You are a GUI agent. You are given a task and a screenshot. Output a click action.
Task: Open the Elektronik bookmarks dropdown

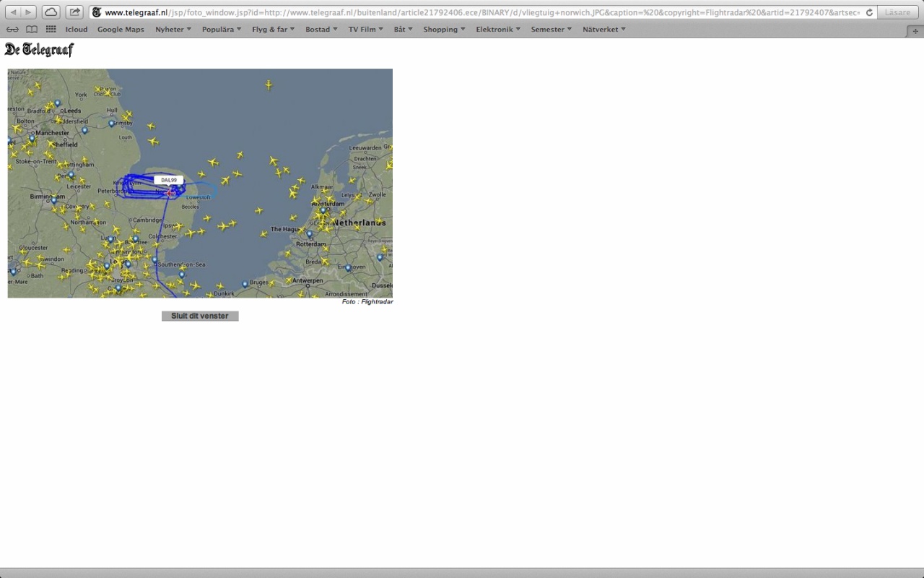tap(498, 30)
